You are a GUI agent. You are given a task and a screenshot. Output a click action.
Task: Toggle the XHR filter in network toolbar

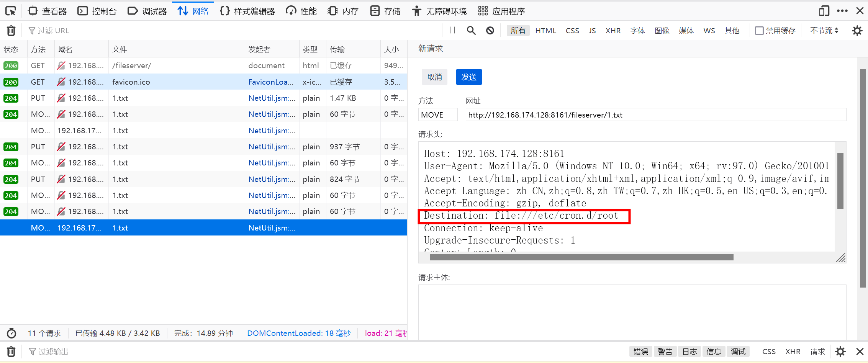pos(613,31)
